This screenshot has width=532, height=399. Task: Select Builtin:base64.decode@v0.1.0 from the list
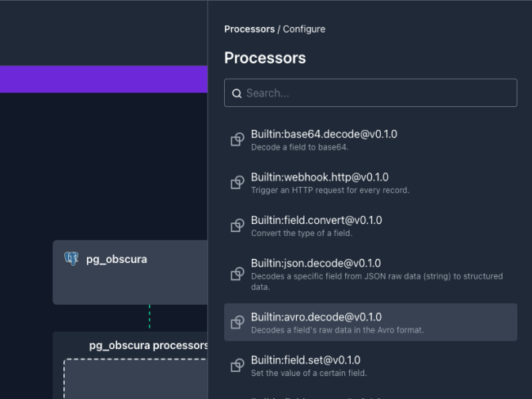(x=324, y=134)
